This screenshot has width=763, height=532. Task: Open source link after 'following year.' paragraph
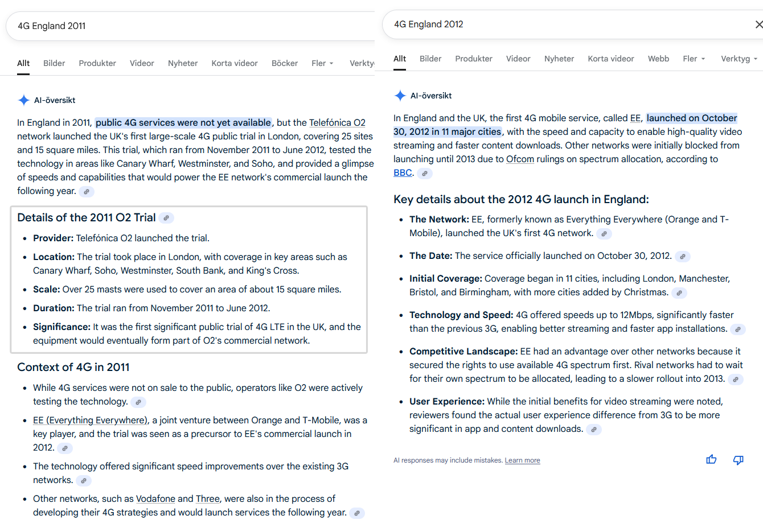pyautogui.click(x=87, y=192)
